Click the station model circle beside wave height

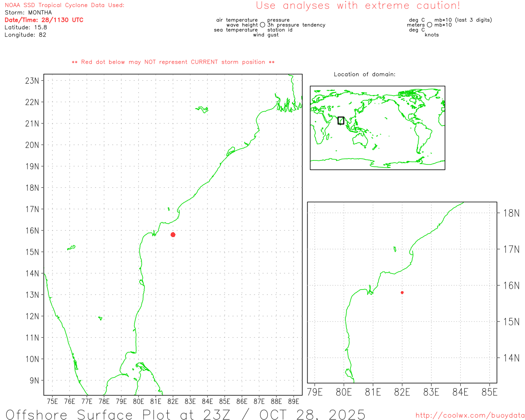click(x=262, y=25)
